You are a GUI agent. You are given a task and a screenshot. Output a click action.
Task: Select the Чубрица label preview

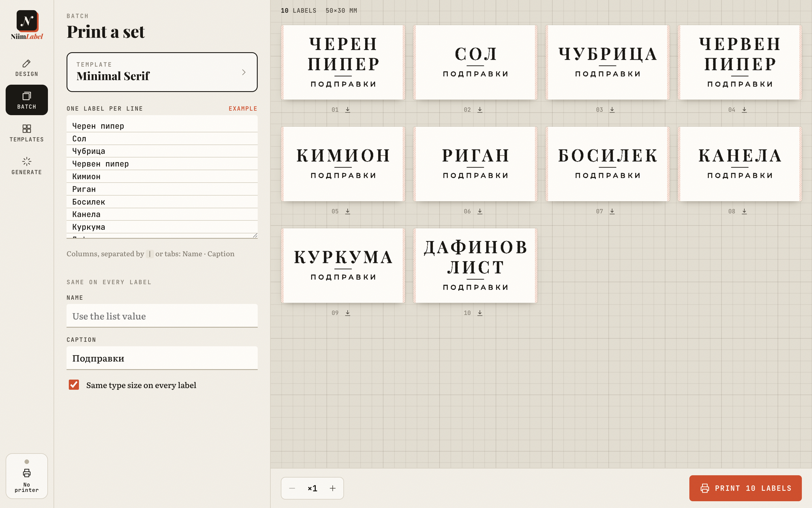tap(607, 62)
